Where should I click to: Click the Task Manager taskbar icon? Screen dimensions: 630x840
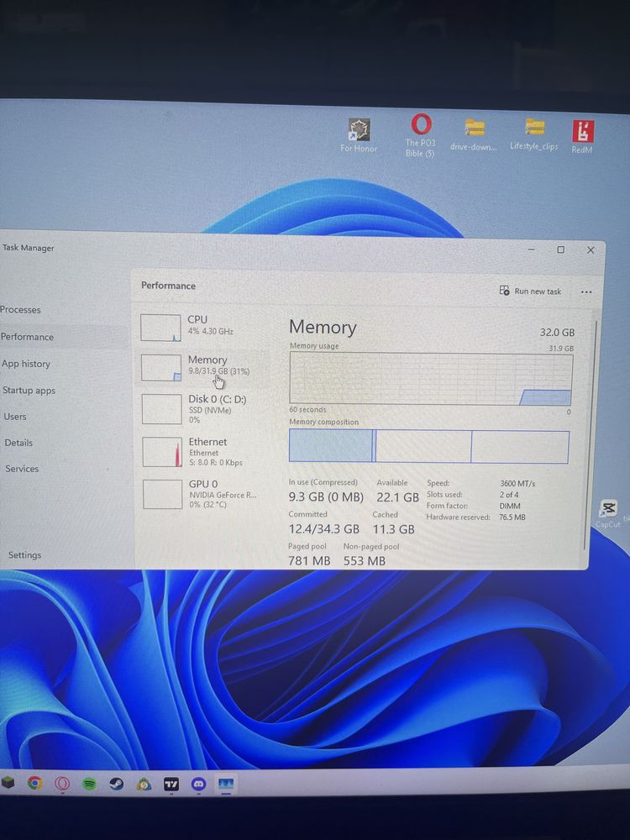pos(225,785)
